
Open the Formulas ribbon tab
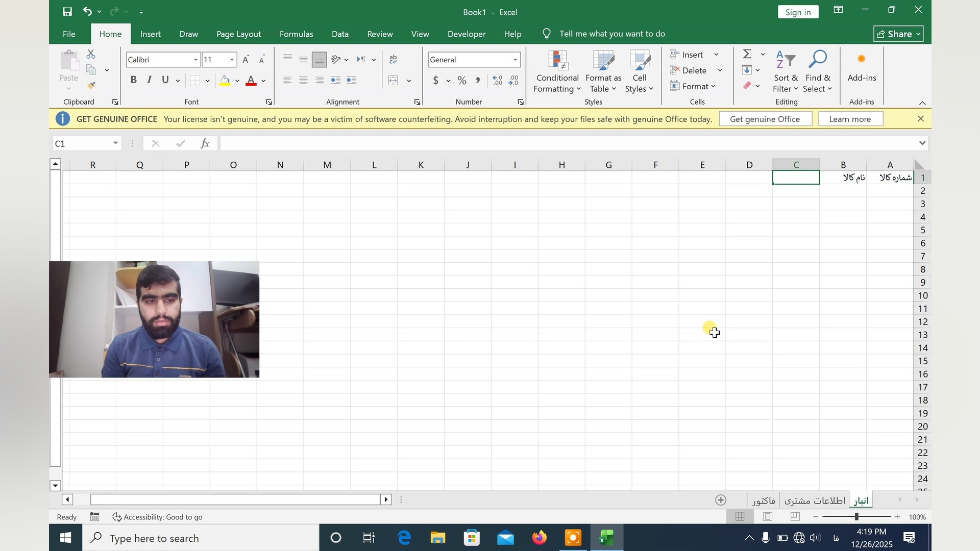296,34
